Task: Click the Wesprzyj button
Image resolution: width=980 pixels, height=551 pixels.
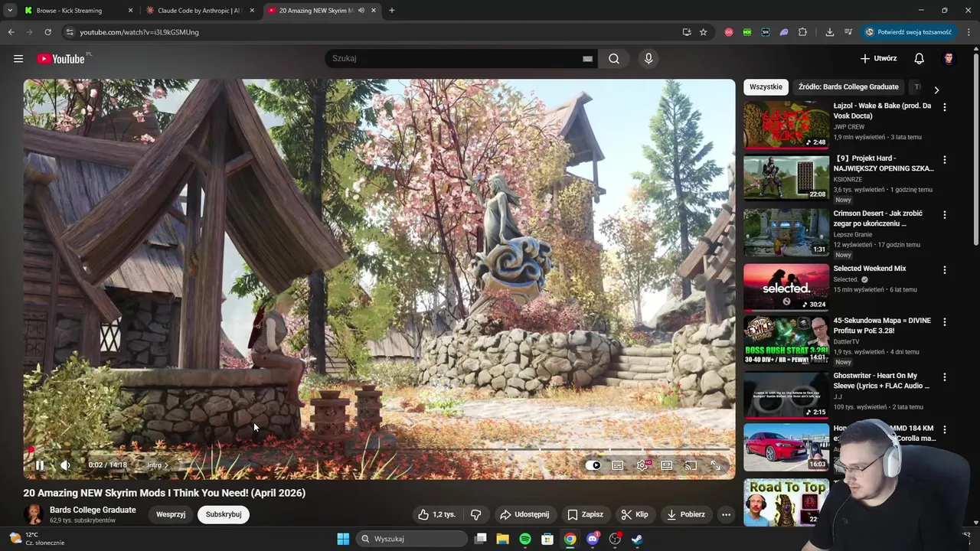Action: coord(171,514)
